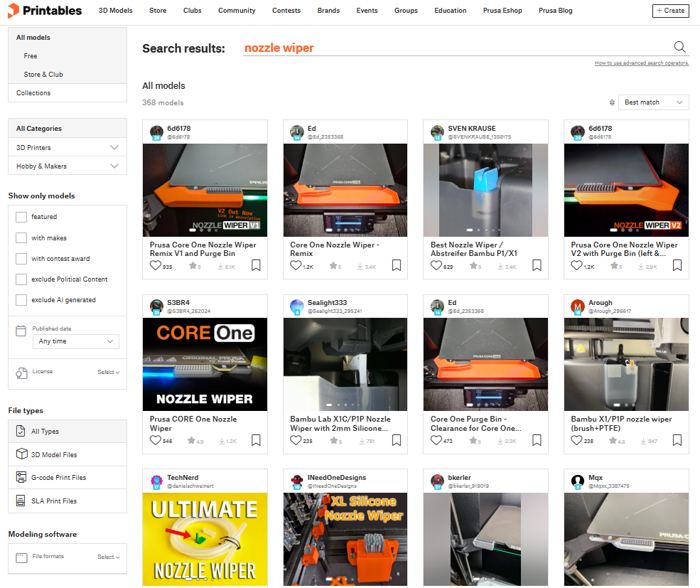Click Arough user avatar

pos(578,306)
